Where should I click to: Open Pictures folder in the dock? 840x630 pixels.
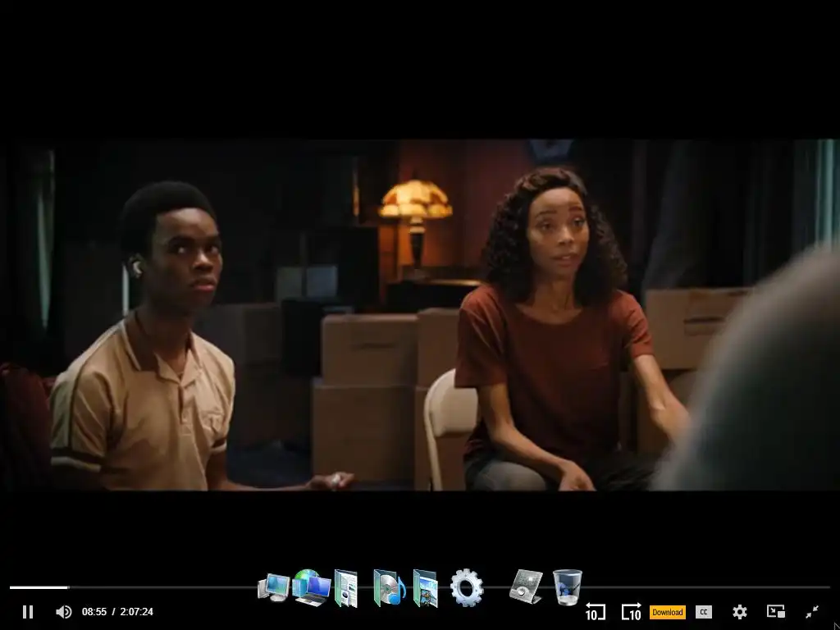(426, 588)
